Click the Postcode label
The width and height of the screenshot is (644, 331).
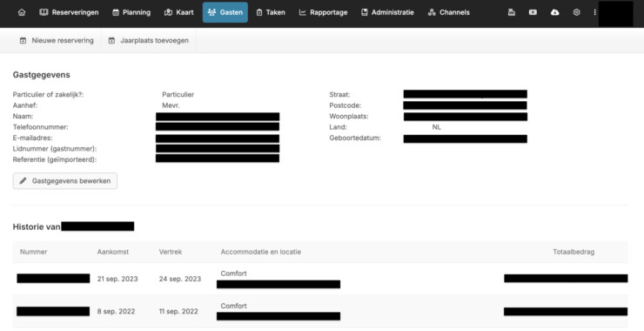click(345, 105)
